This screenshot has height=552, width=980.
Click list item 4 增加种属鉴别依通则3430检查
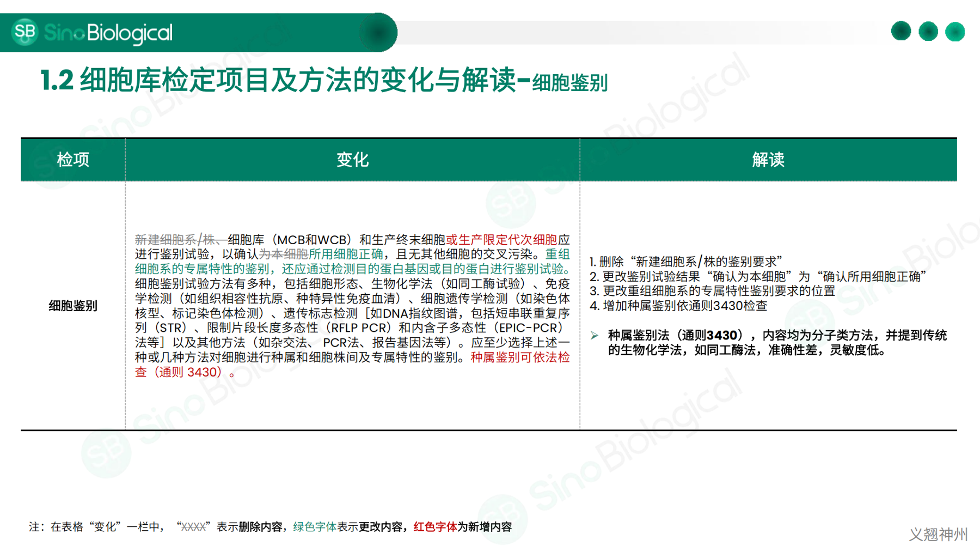[678, 306]
